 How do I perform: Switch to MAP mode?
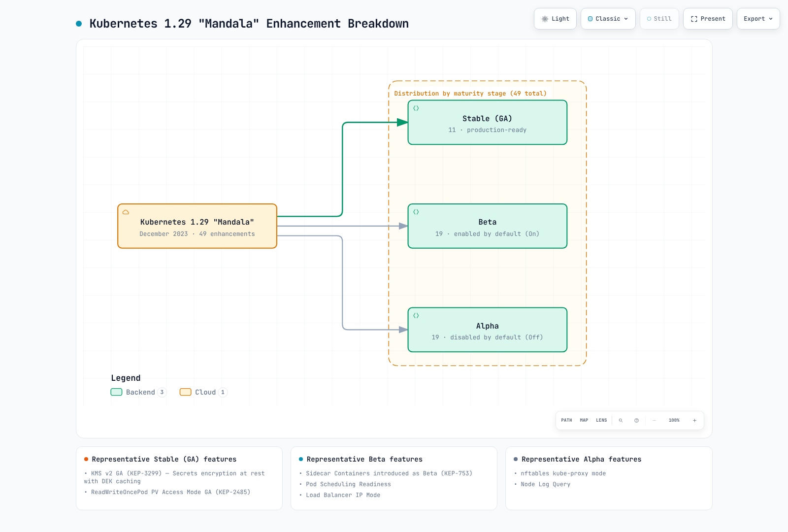(584, 421)
